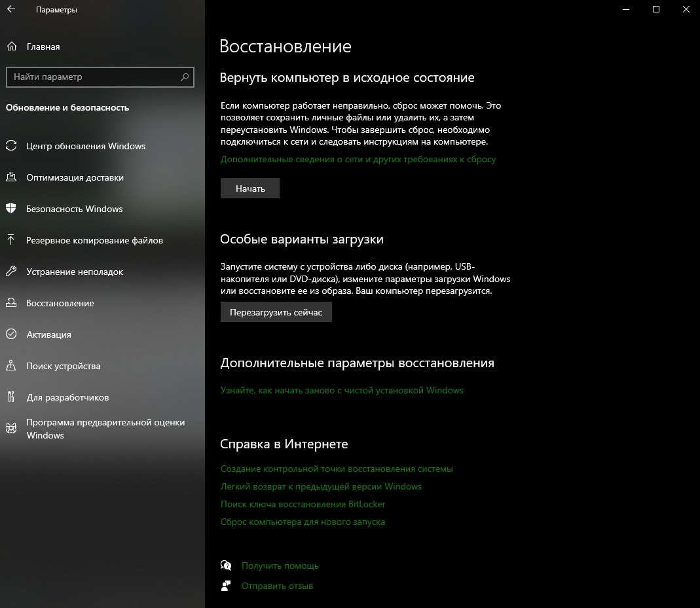Click the Оптимизация доставки icon
Viewport: 700px width, 608px height.
point(11,177)
